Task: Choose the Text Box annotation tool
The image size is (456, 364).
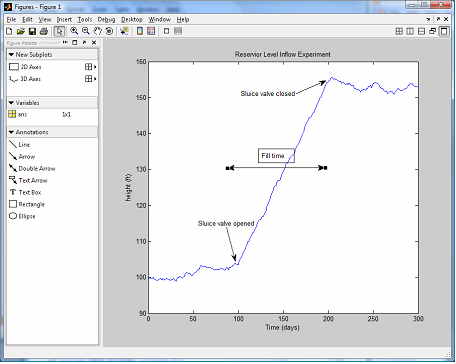Action: pos(25,192)
